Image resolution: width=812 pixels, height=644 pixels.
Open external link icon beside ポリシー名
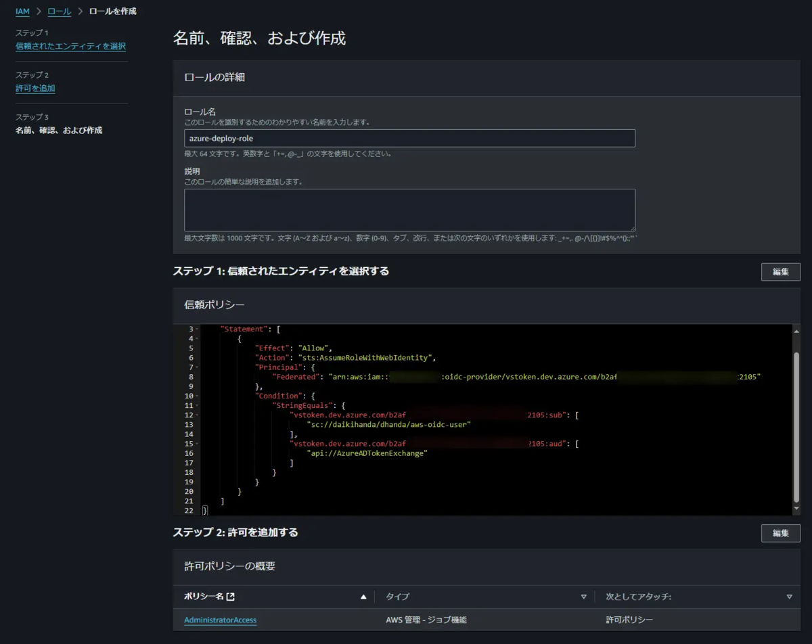(x=231, y=597)
